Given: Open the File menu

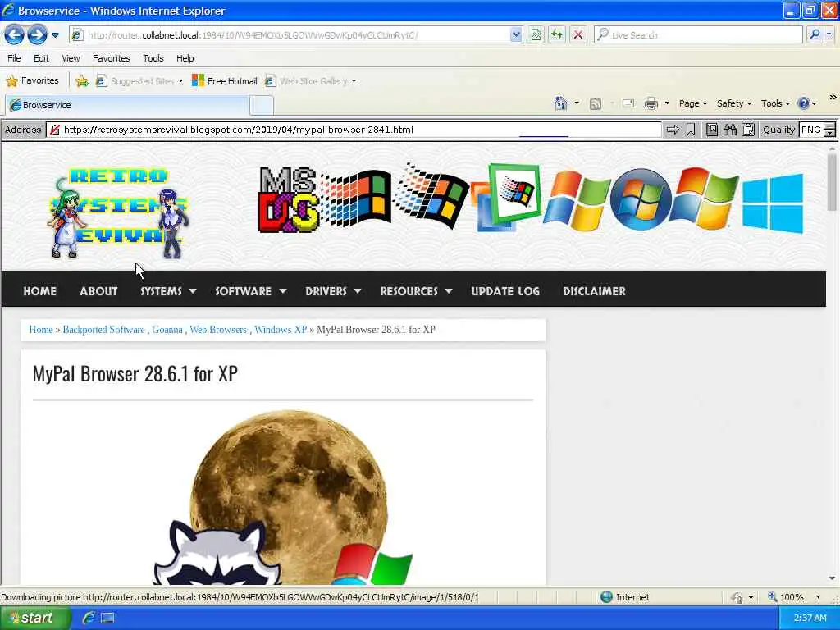Looking at the screenshot, I should point(14,58).
